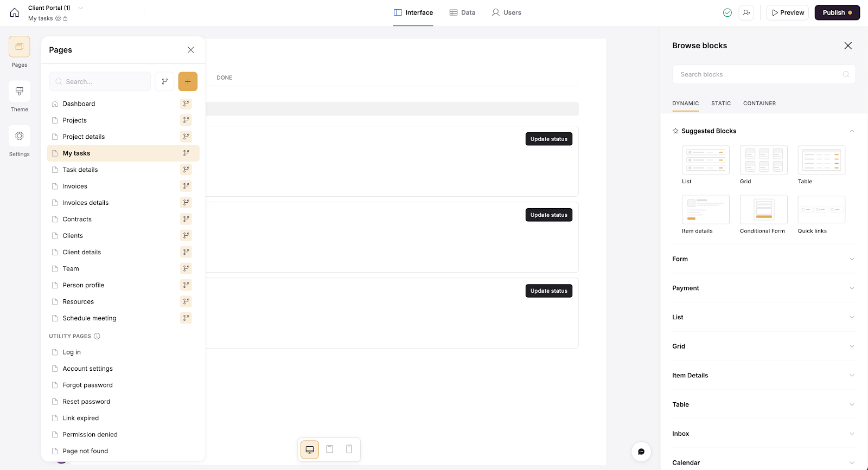Screen dimensions: 868x470
Task: Switch to the Users tab
Action: pyautogui.click(x=506, y=12)
